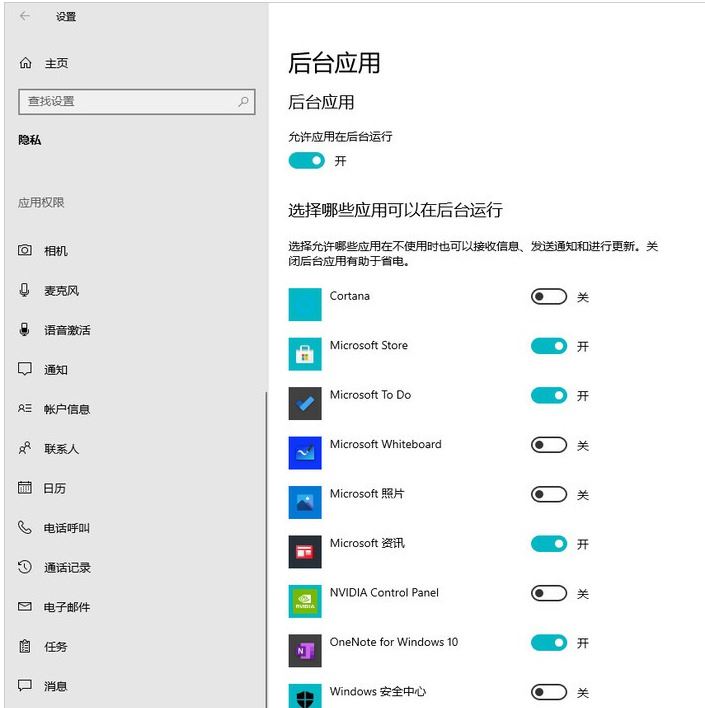Click the Microsoft Whiteboard app icon
Screen dimensions: 705x708
click(305, 453)
